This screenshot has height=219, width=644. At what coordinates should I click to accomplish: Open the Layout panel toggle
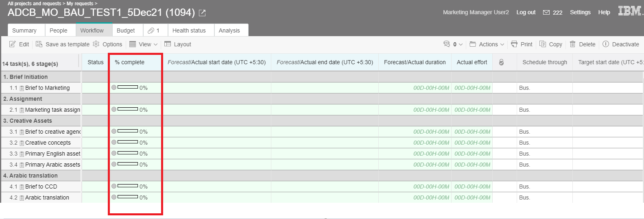[168, 44]
